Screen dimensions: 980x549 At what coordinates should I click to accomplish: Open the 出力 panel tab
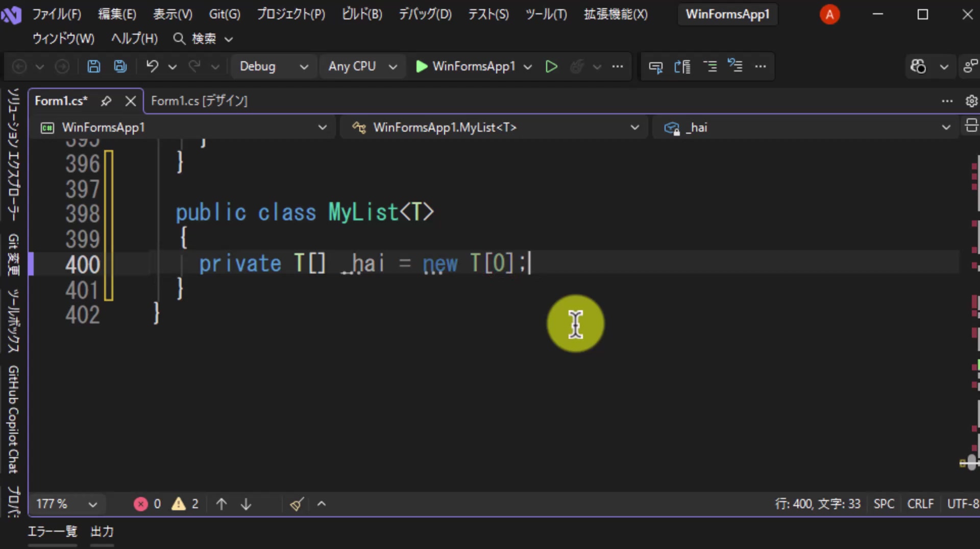[x=102, y=532]
